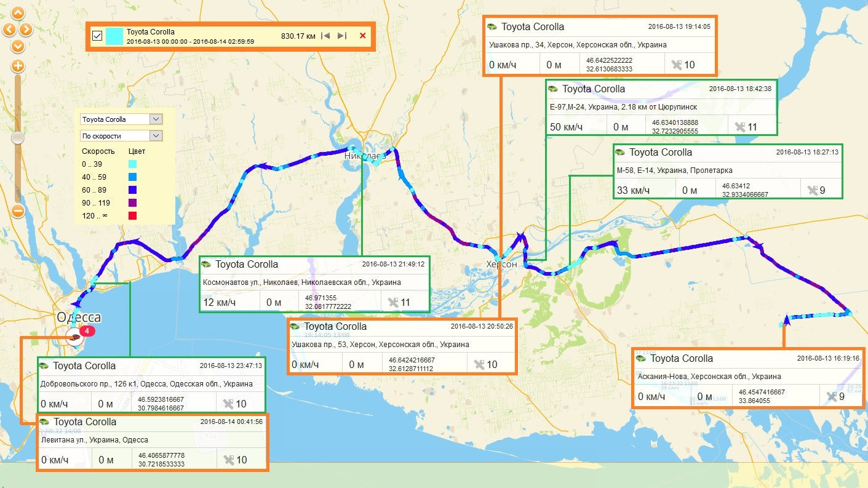Zoom in with the plus button
The height and width of the screenshot is (488, 868).
18,66
